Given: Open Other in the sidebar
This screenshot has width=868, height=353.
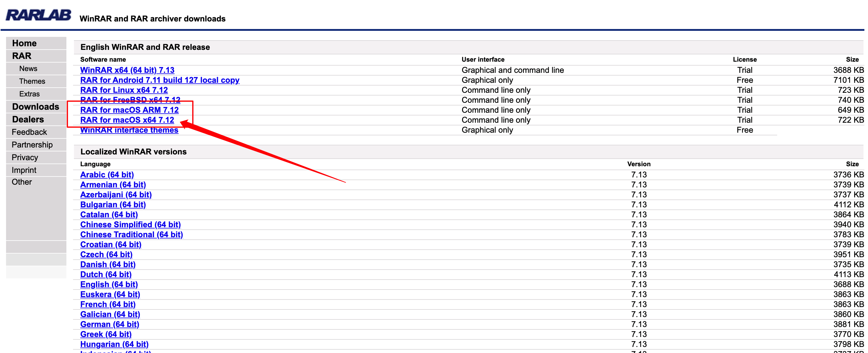Looking at the screenshot, I should [x=22, y=182].
